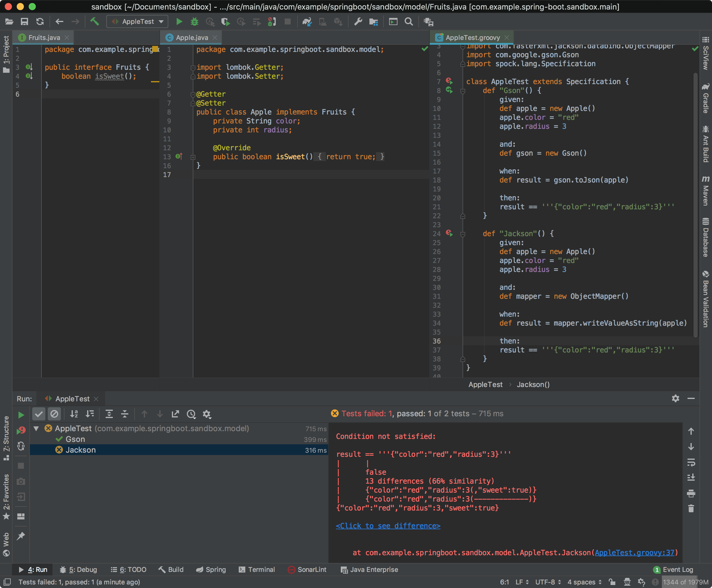Click the green Run button in main toolbar
The width and height of the screenshot is (712, 588).
coord(179,22)
